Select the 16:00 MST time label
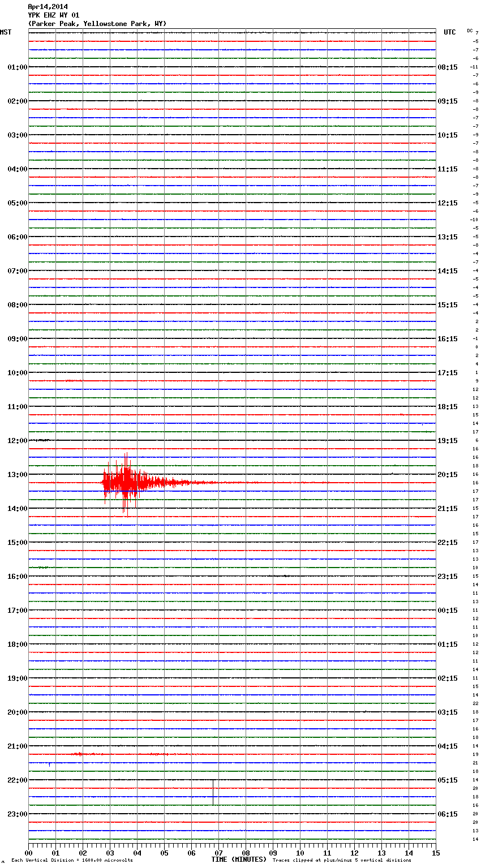Screen dimensions: 481x868 17,577
